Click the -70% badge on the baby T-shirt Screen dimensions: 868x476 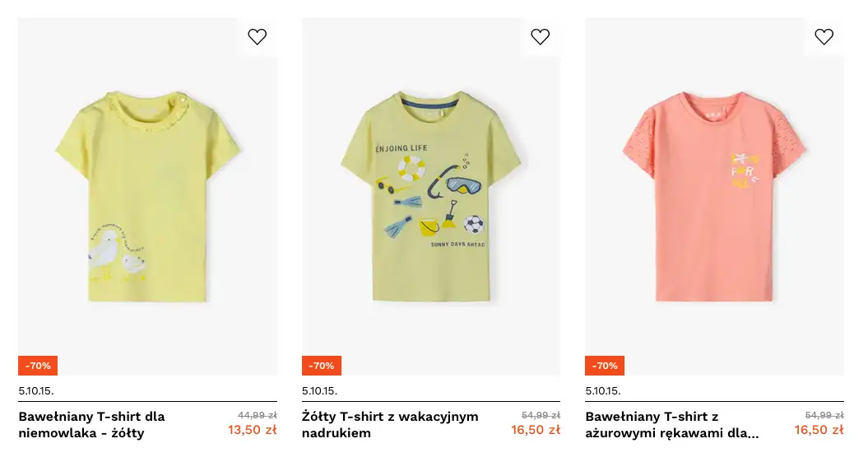[38, 366]
